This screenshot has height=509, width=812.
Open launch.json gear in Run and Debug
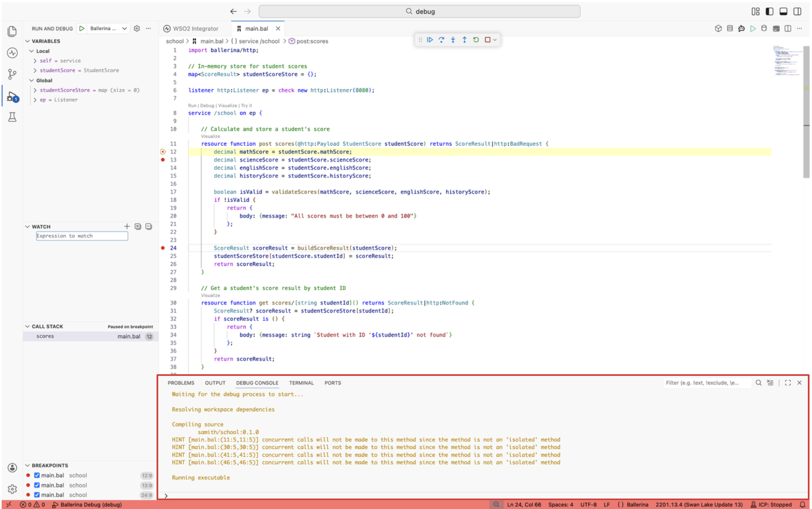[x=137, y=28]
